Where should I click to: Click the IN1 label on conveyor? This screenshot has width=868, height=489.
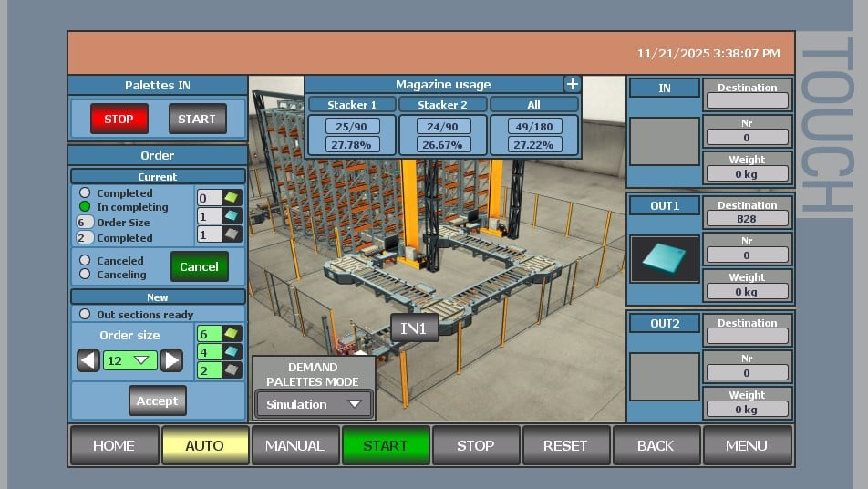click(414, 328)
